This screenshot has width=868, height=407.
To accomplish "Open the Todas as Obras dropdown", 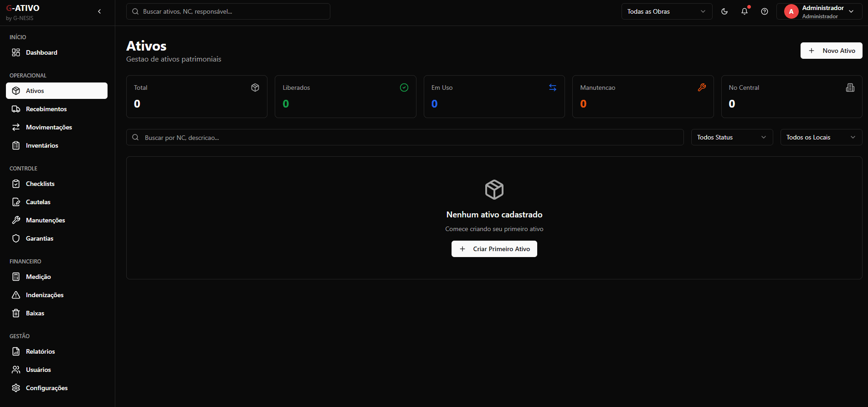I will pos(666,11).
